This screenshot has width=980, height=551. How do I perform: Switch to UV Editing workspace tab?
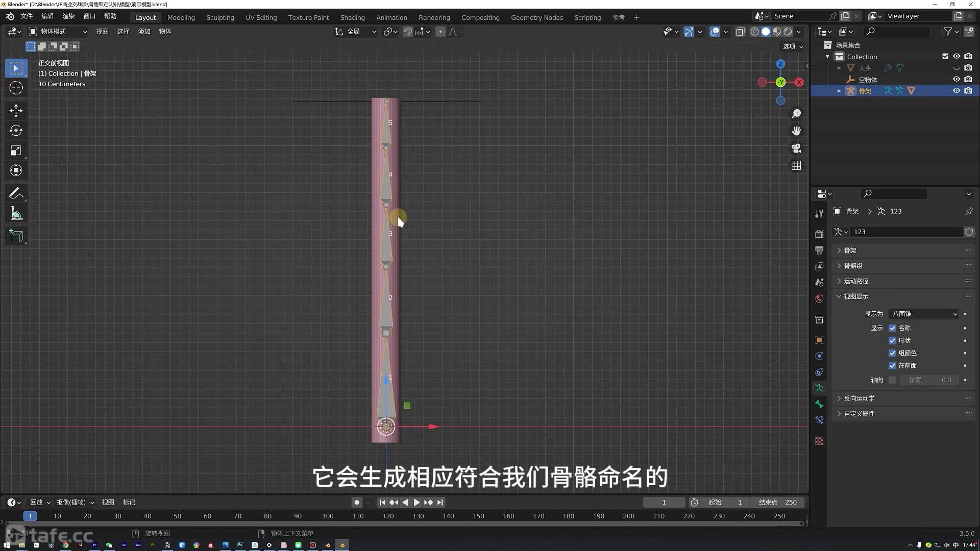pyautogui.click(x=261, y=17)
